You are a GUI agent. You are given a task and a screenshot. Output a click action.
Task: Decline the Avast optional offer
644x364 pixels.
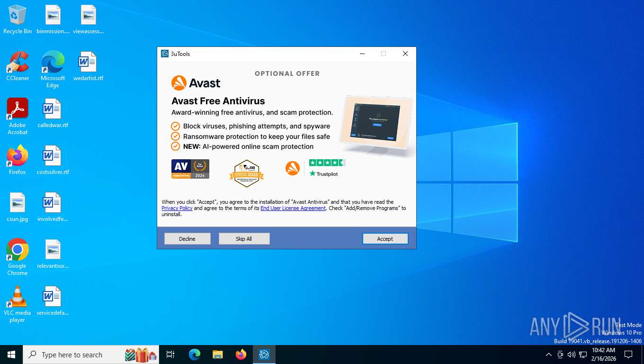click(188, 239)
